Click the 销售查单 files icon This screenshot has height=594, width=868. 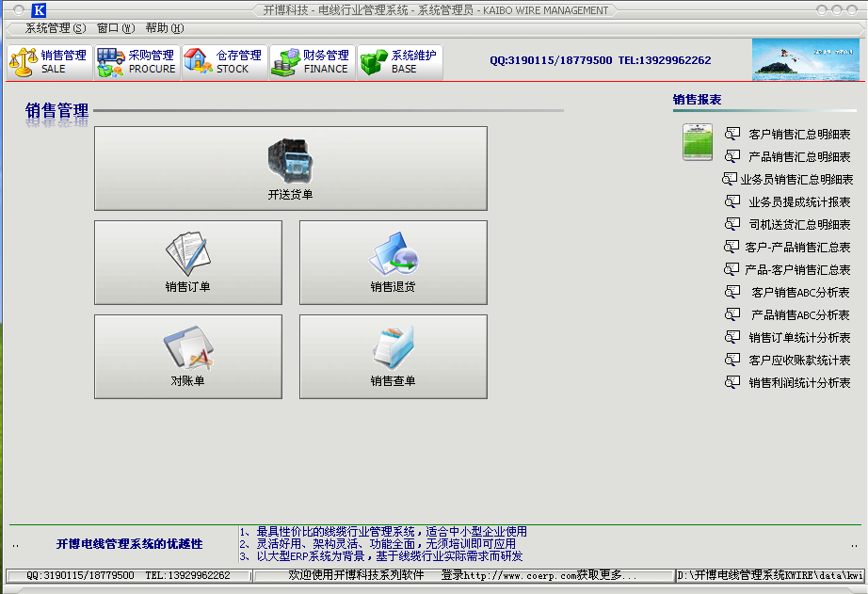pyautogui.click(x=393, y=347)
